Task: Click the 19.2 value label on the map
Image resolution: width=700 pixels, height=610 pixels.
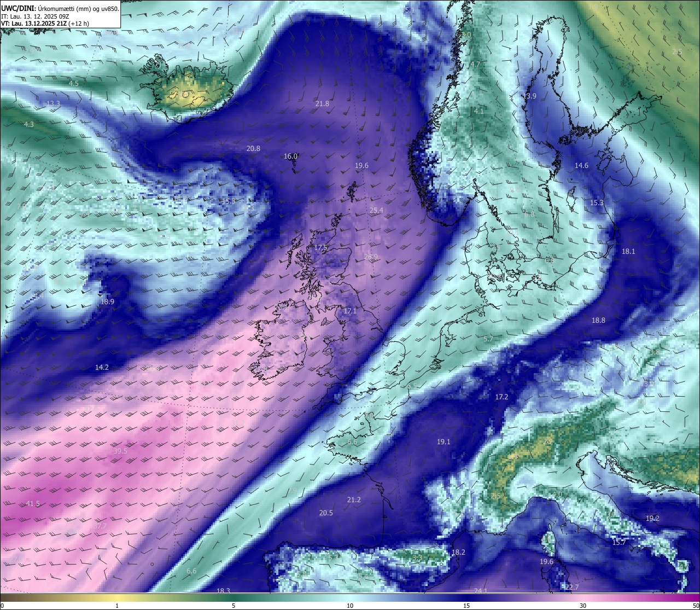Action: [652, 518]
